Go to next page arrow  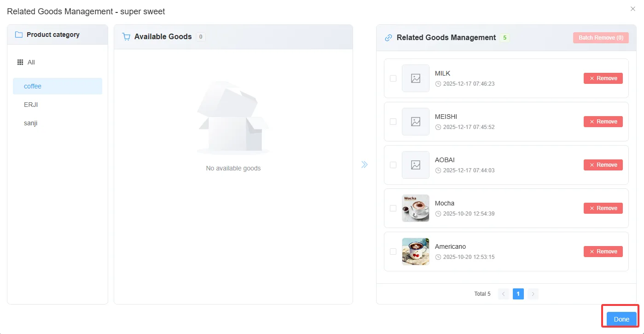pos(533,294)
